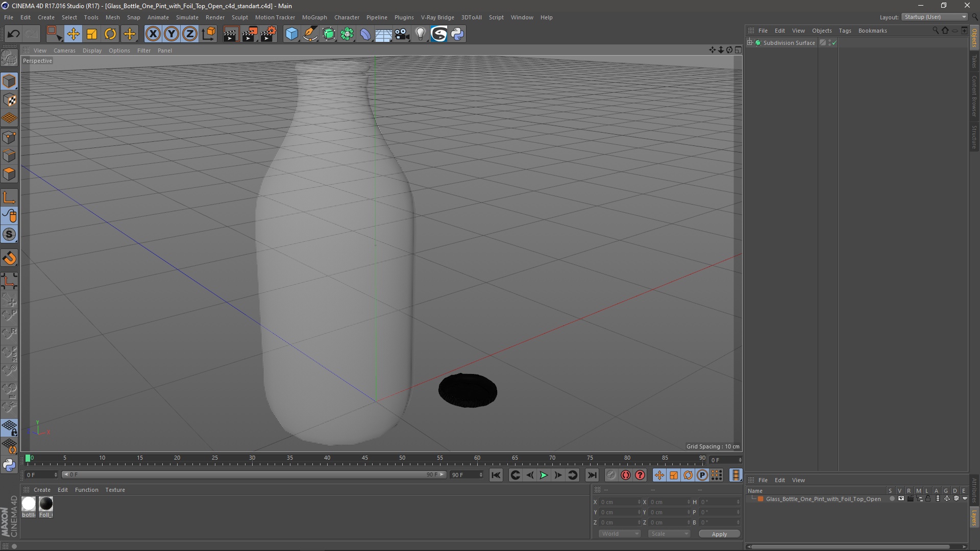Open the MoGraph menu

314,17
